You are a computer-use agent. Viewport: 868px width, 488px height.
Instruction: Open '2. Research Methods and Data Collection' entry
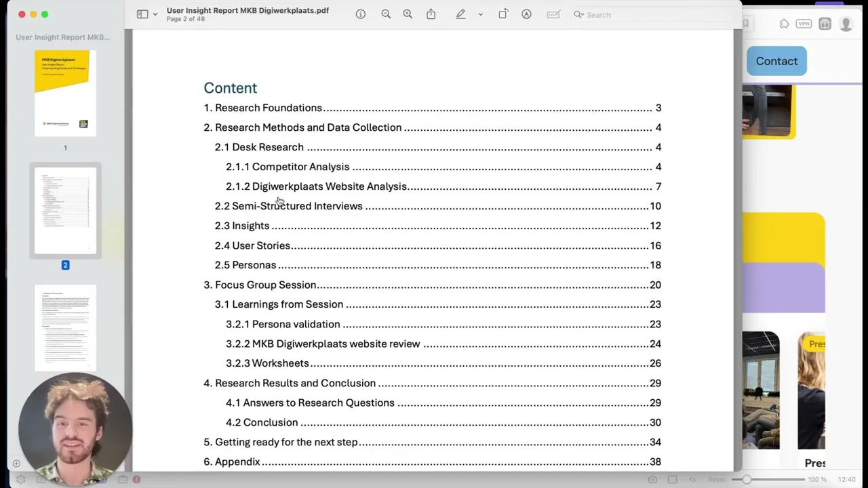coord(432,127)
